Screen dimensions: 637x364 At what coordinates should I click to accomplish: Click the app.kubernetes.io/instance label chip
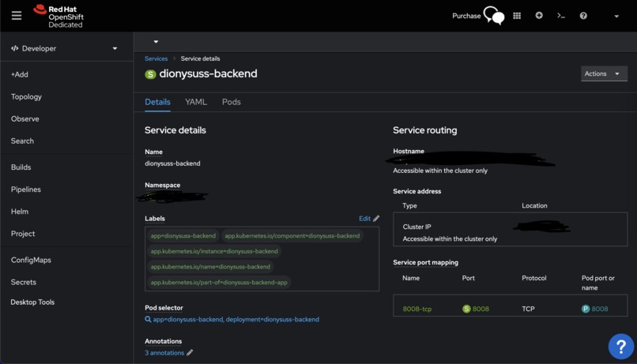214,251
